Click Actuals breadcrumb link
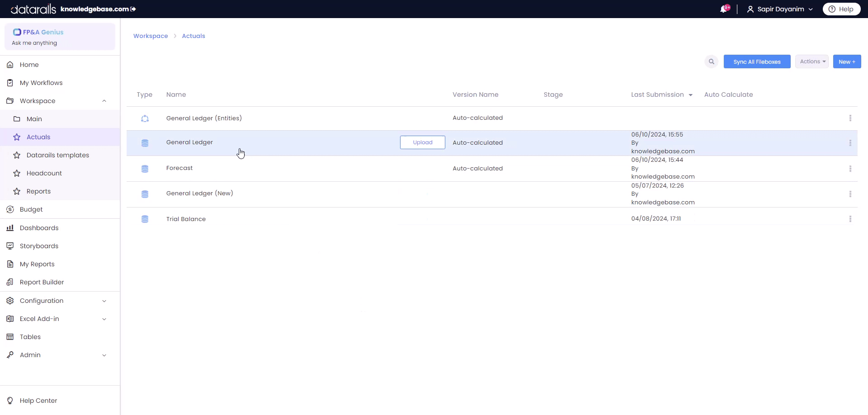Viewport: 868px width, 415px height. tap(193, 36)
